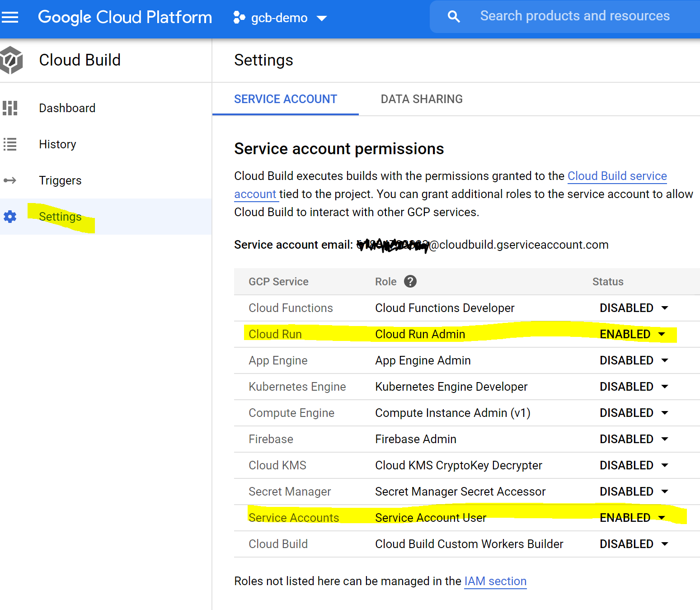Open the gcb-demo project selector dropdown
The height and width of the screenshot is (610, 700).
click(280, 18)
